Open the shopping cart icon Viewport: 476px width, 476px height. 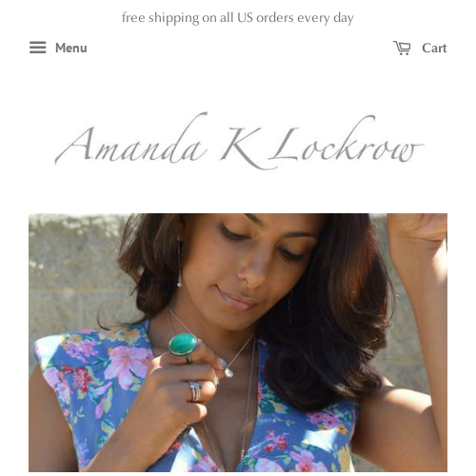point(402,48)
